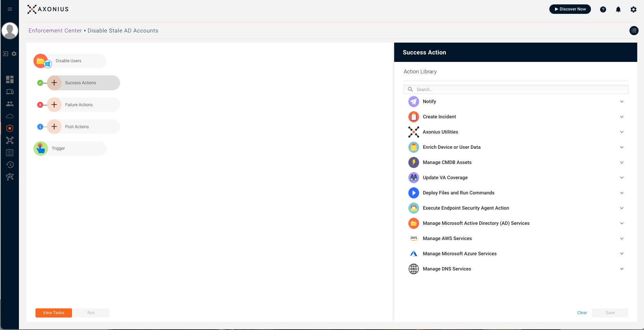This screenshot has height=330, width=644.
Task: Select the Failure Actions node
Action: [79, 105]
